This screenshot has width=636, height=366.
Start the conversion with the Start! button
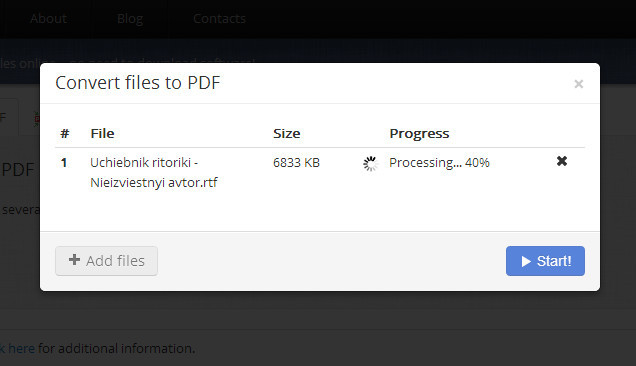point(545,261)
